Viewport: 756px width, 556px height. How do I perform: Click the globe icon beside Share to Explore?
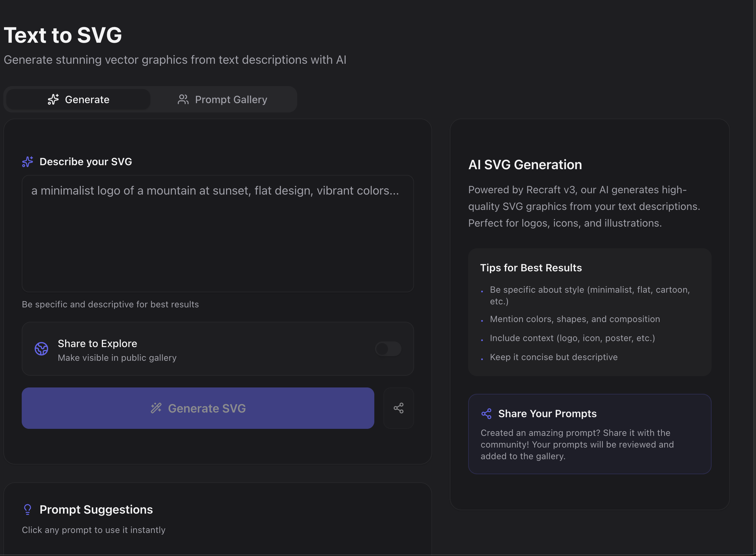tap(41, 349)
